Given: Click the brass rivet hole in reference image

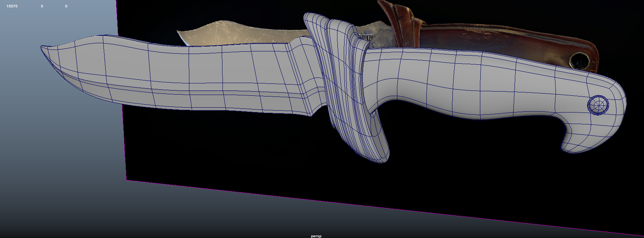Looking at the screenshot, I should (579, 60).
